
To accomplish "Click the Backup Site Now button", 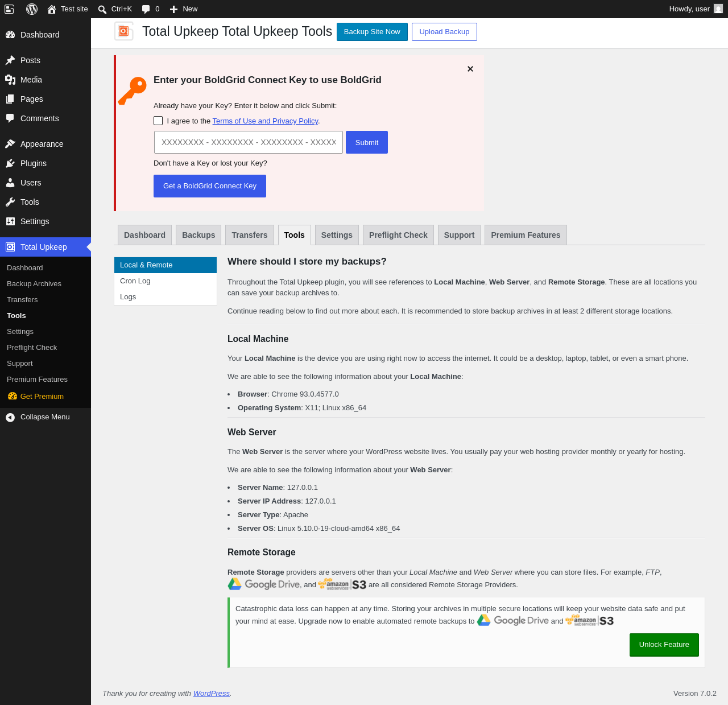I will 372,32.
